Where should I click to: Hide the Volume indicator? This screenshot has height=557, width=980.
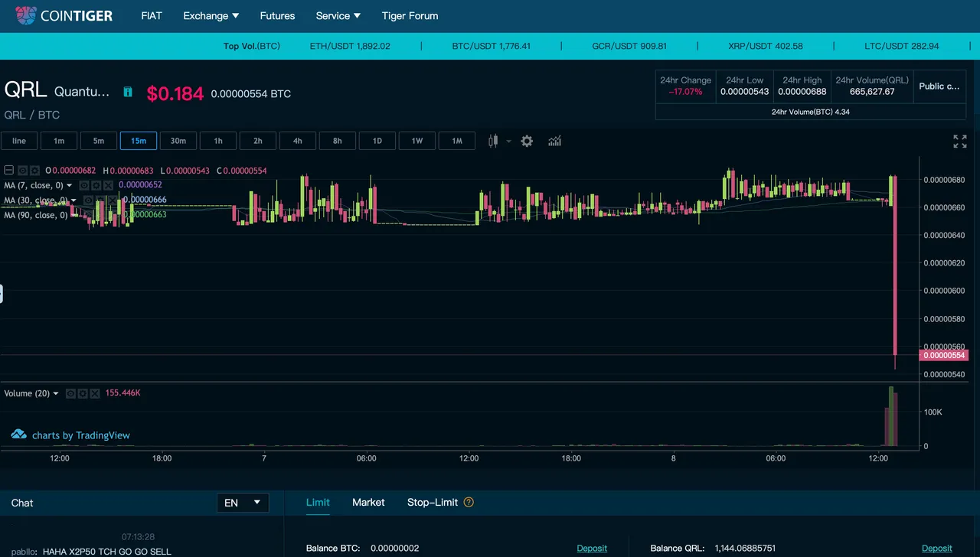pyautogui.click(x=70, y=393)
